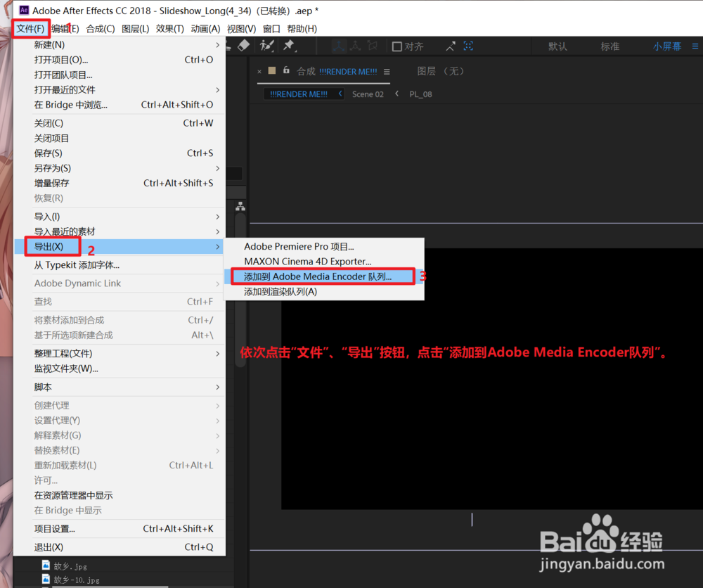Open the workspace menu beside 小屏幕
703x588 pixels.
(695, 46)
